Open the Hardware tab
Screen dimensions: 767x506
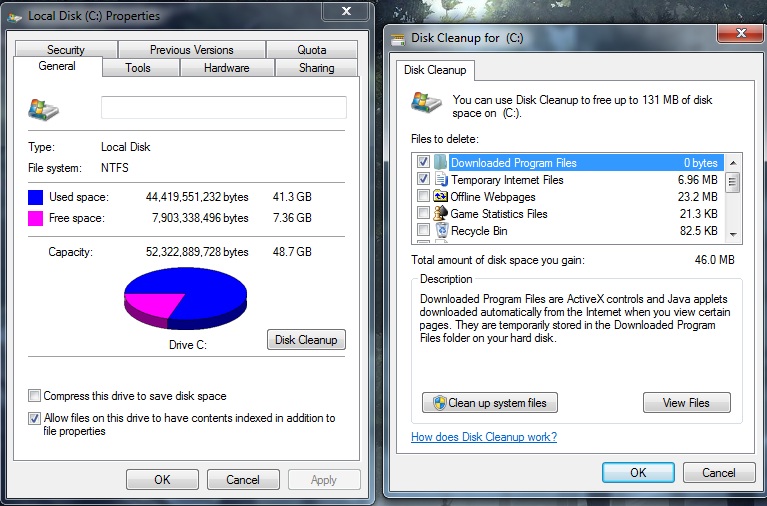pos(226,68)
